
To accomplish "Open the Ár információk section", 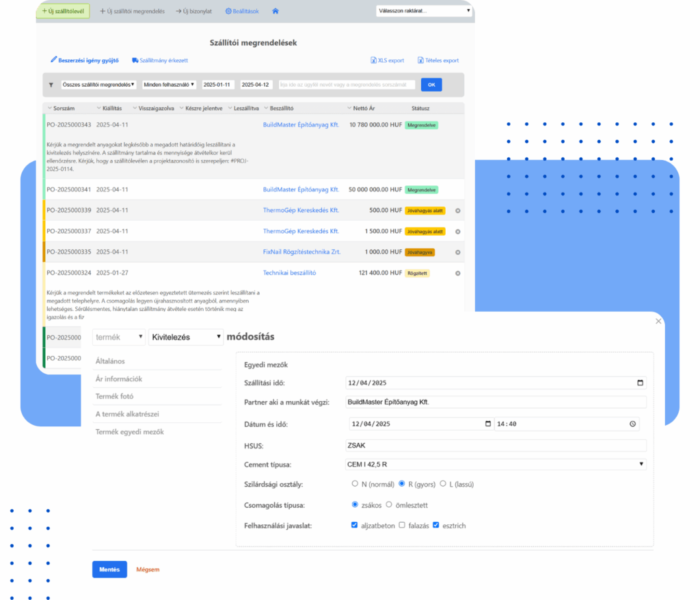I will (x=118, y=379).
